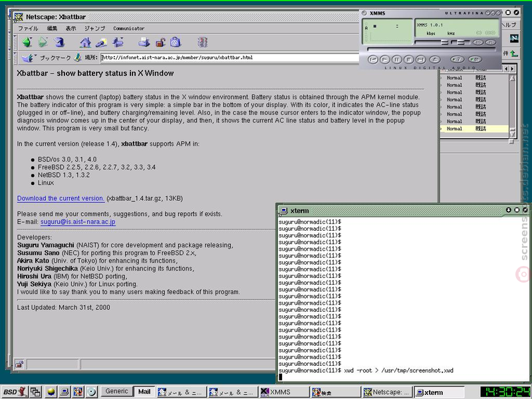Click the digital clock on the panel
The height and width of the screenshot is (399, 532).
(505, 392)
